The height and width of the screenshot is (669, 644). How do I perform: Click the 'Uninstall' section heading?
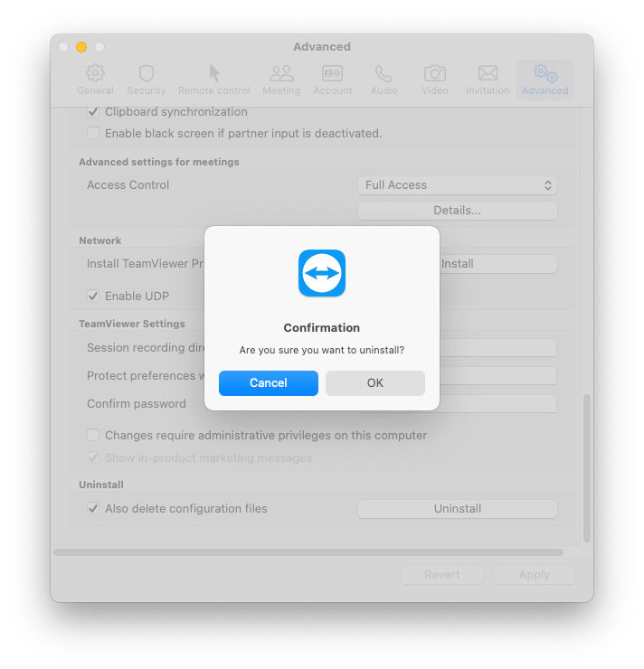point(101,485)
